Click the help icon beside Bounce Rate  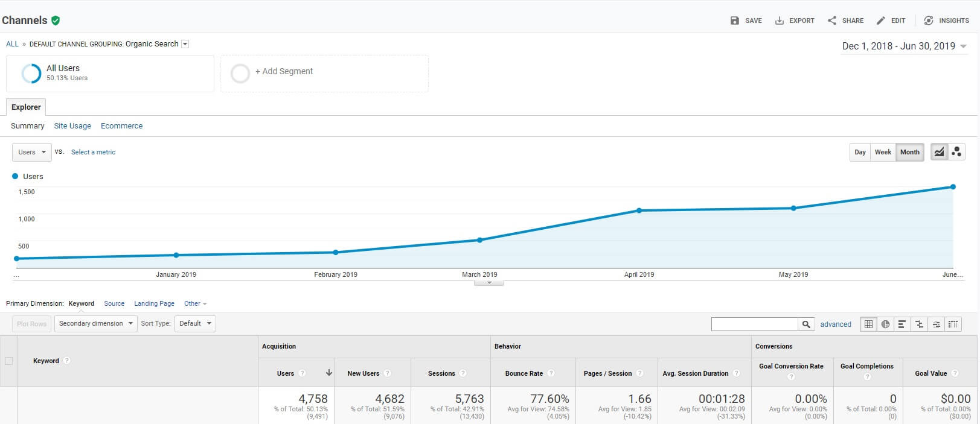[x=551, y=373]
